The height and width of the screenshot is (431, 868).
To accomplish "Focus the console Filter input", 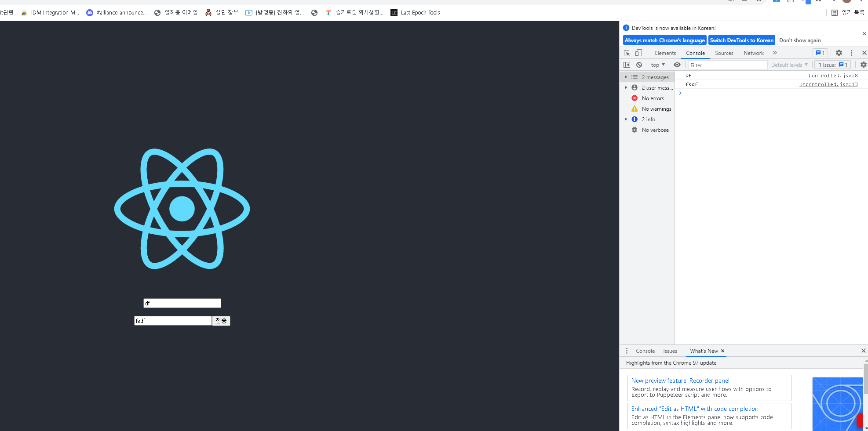I will point(727,65).
